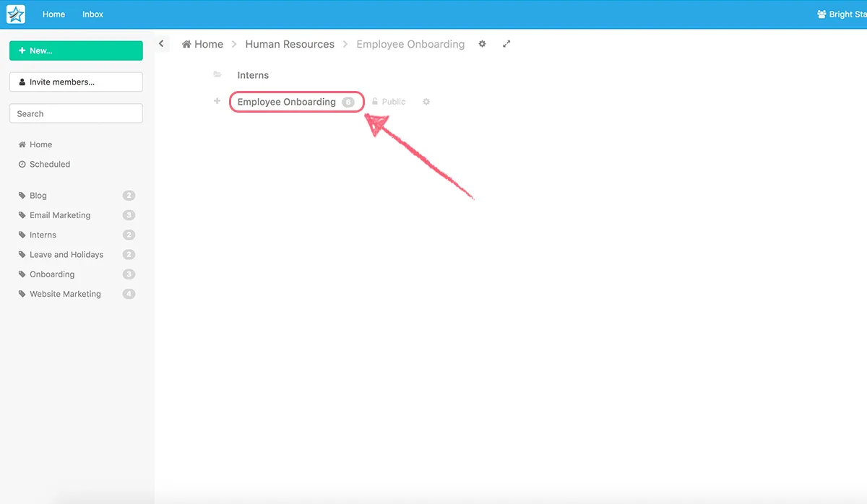
Task: Select the Website Marketing tag
Action: [59, 294]
